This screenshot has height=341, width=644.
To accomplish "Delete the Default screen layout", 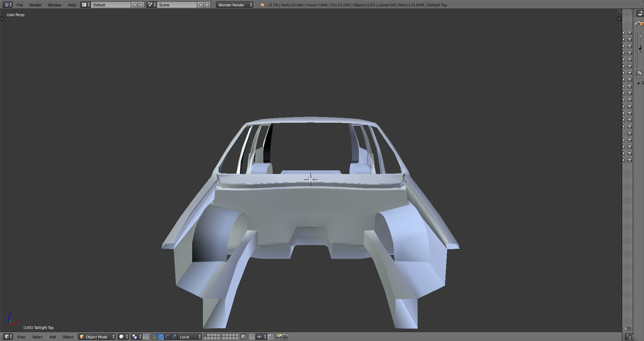I will pos(141,5).
